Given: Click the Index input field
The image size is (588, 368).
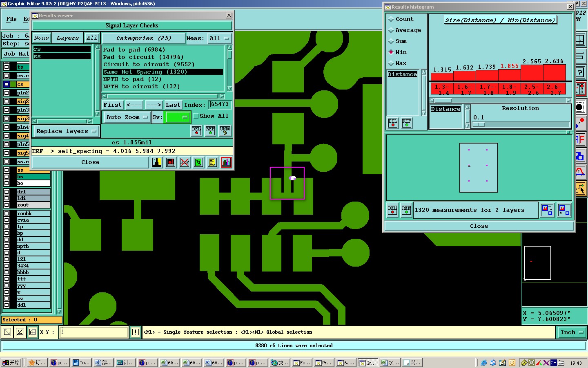Looking at the screenshot, I should pyautogui.click(x=220, y=105).
